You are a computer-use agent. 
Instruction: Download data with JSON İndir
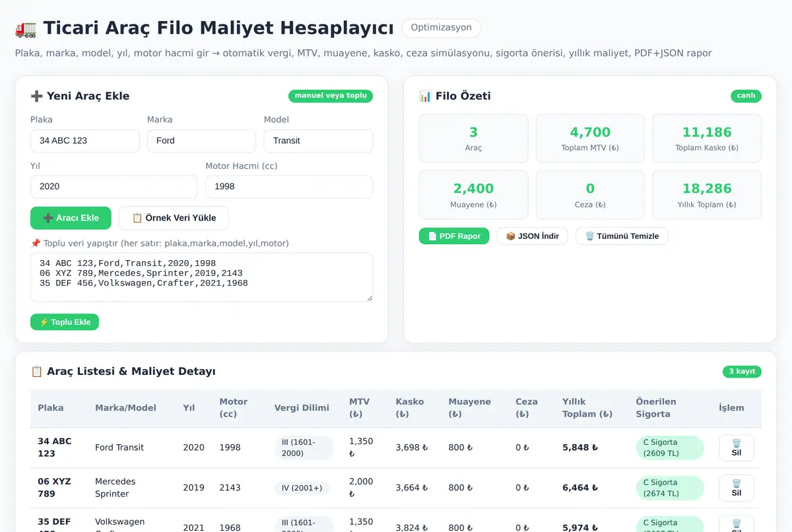point(533,236)
